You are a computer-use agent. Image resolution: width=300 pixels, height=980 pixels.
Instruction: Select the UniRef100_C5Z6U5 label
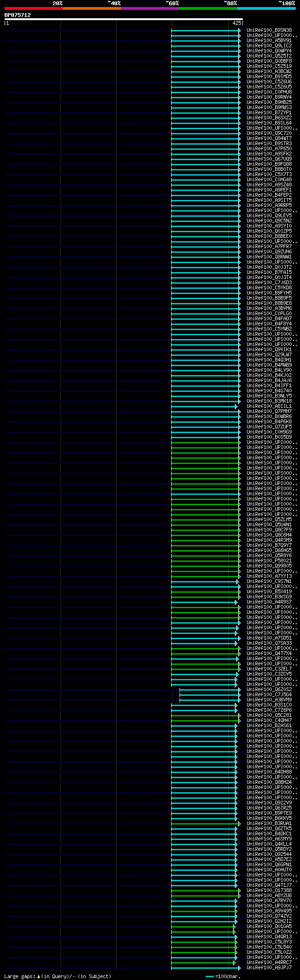[x=269, y=87]
